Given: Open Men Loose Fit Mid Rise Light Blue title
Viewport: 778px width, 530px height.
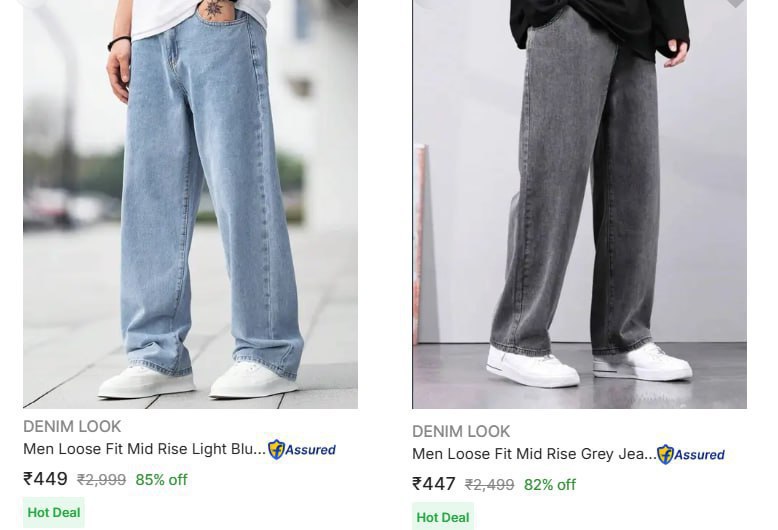Looking at the screenshot, I should 144,449.
